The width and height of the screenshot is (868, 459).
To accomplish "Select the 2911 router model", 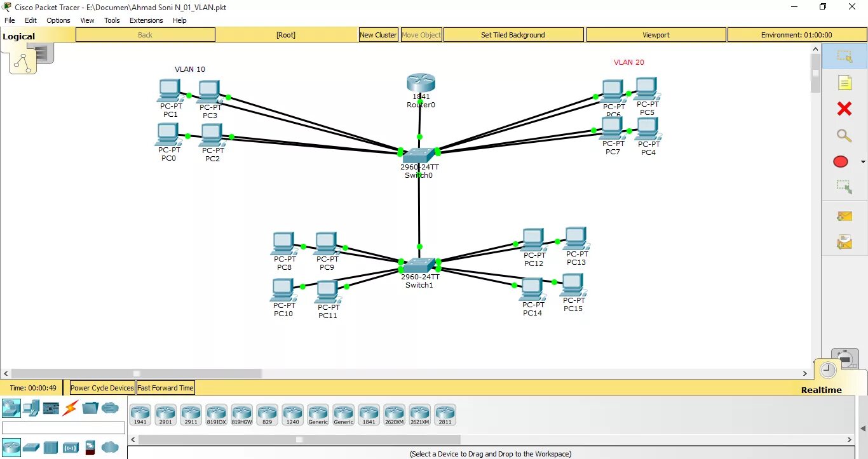I will point(191,414).
